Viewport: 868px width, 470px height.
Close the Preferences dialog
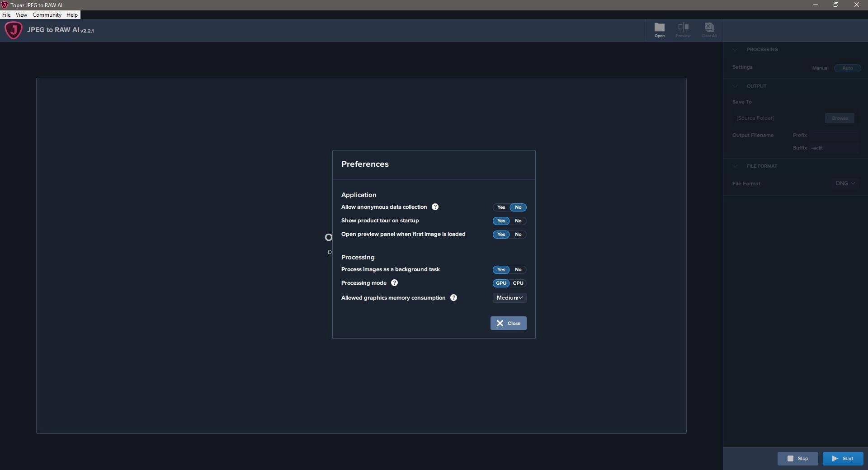[x=509, y=323]
